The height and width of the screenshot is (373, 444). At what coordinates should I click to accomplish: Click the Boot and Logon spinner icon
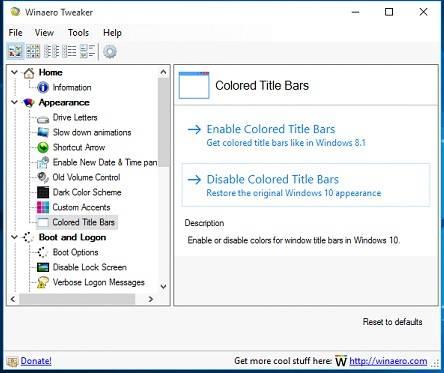tap(29, 237)
